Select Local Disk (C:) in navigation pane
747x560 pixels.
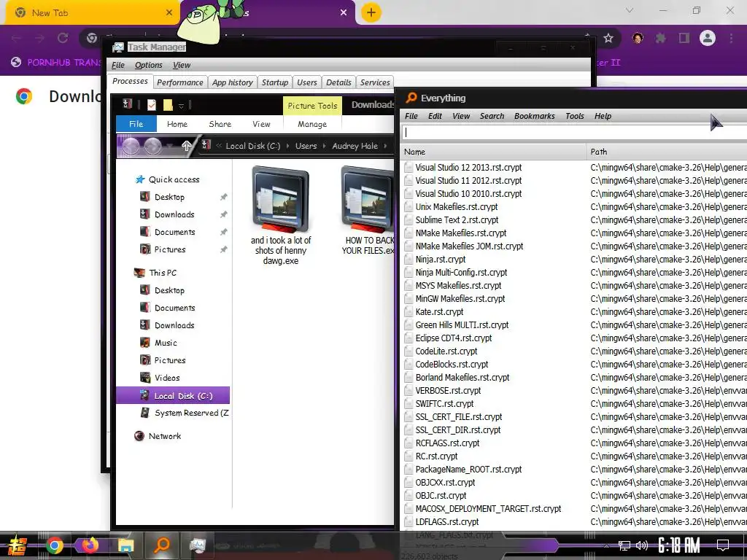coord(173,395)
